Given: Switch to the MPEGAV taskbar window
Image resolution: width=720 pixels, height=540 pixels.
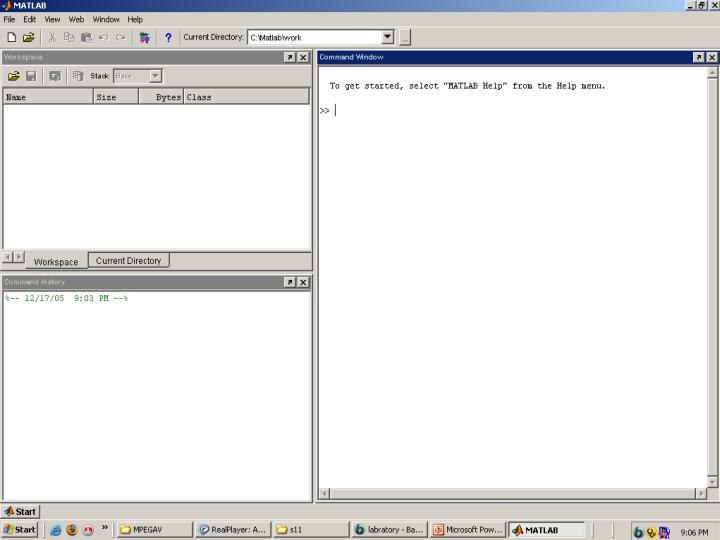Looking at the screenshot, I should (x=154, y=529).
